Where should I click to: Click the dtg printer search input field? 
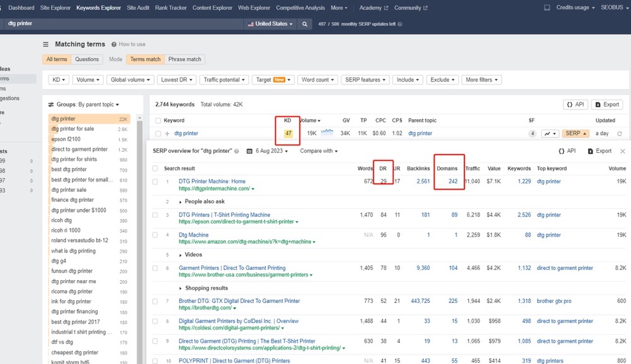tap(123, 24)
